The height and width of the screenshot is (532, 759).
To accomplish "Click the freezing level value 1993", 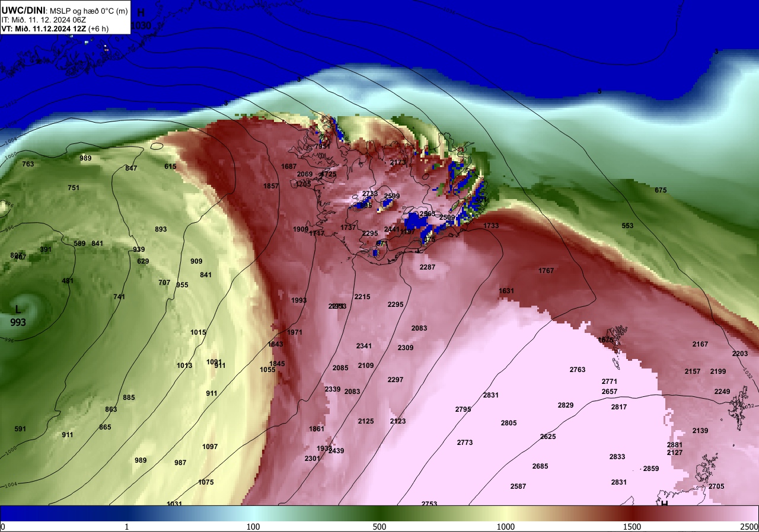I will click(299, 300).
